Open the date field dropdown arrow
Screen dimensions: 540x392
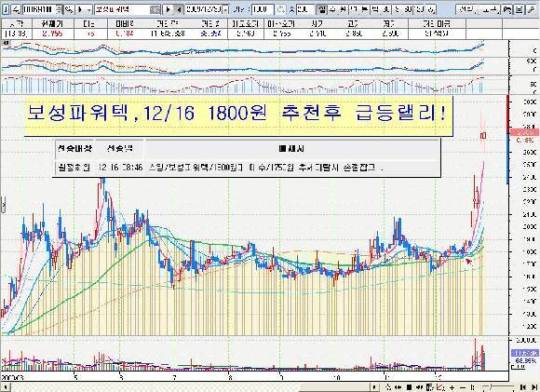point(226,10)
